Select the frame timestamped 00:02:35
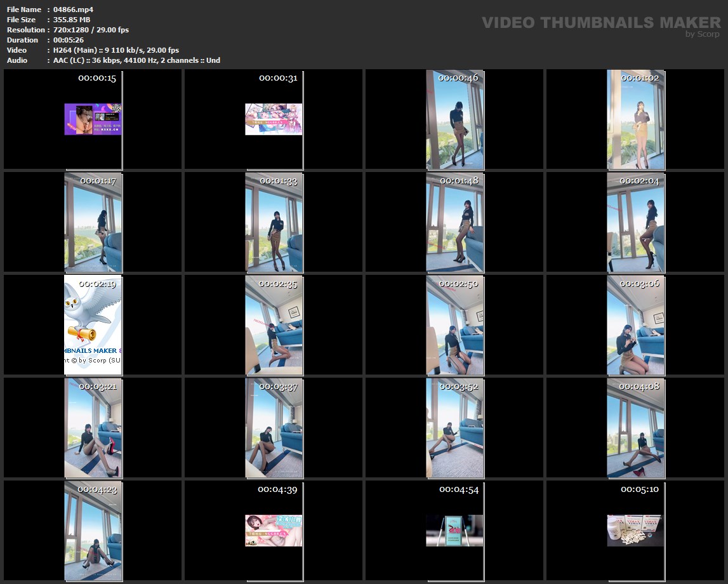Screen dimensions: 728x584 point(274,325)
